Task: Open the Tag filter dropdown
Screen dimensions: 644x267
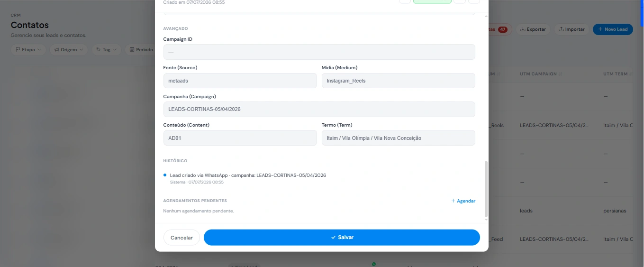Action: point(106,49)
